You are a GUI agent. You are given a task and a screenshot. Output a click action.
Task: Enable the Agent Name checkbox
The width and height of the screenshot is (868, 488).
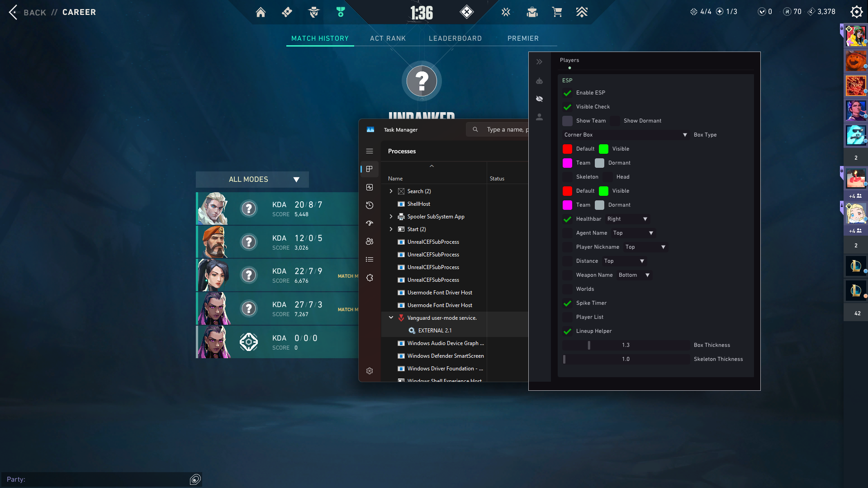pos(567,233)
